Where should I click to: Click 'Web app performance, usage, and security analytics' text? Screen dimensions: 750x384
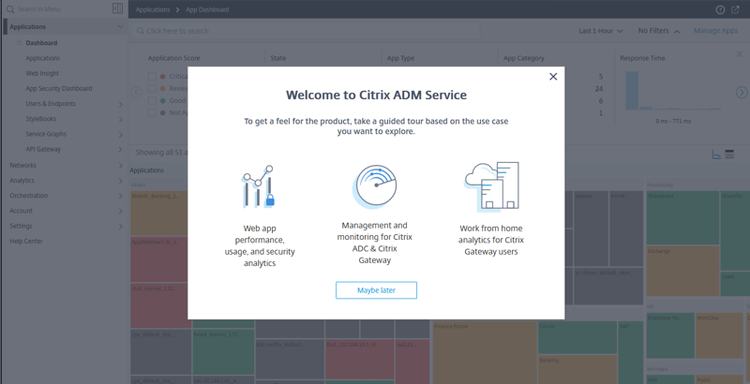coord(260,246)
